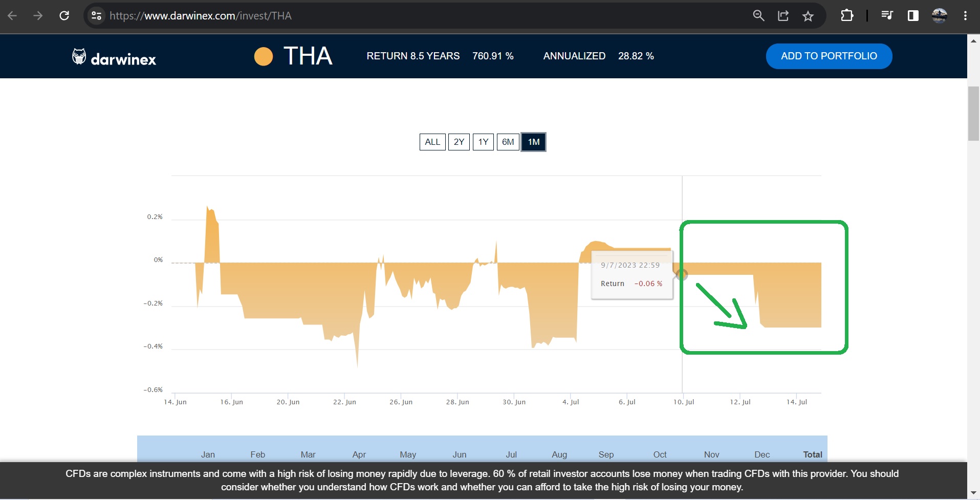
Task: Click the 14. Jun axis label
Action: [x=175, y=402]
